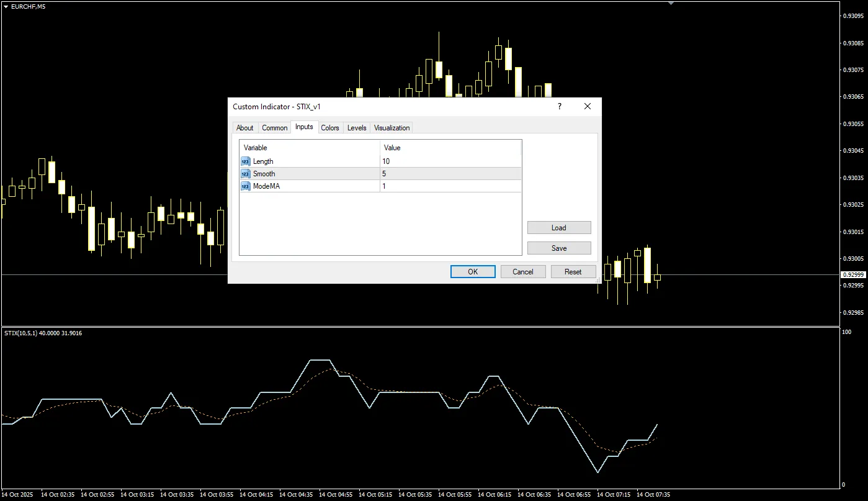Viewport: 868px width, 501px height.
Task: Confirm settings with the OK button
Action: (473, 272)
